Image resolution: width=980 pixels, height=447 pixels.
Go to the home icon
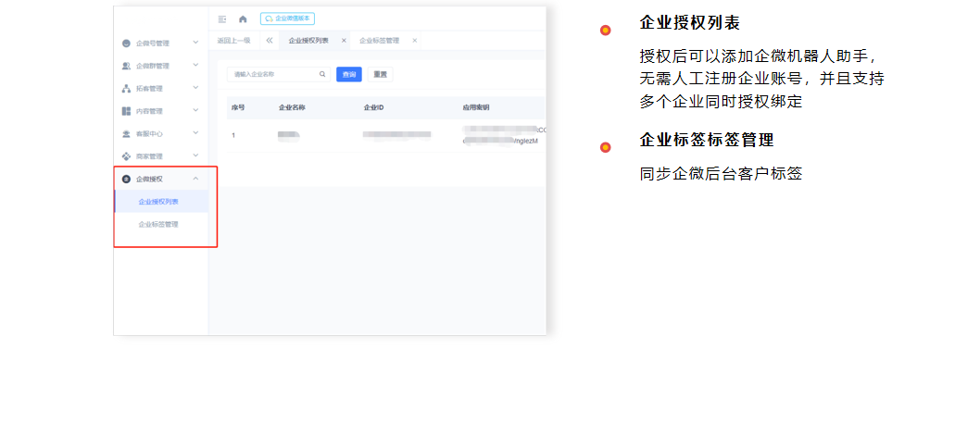[243, 19]
